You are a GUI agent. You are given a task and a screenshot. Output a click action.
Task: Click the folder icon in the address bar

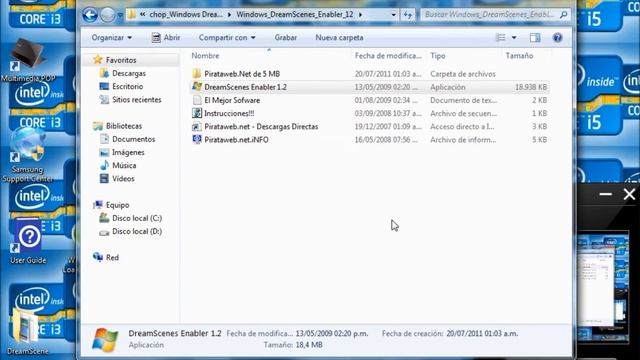point(131,15)
